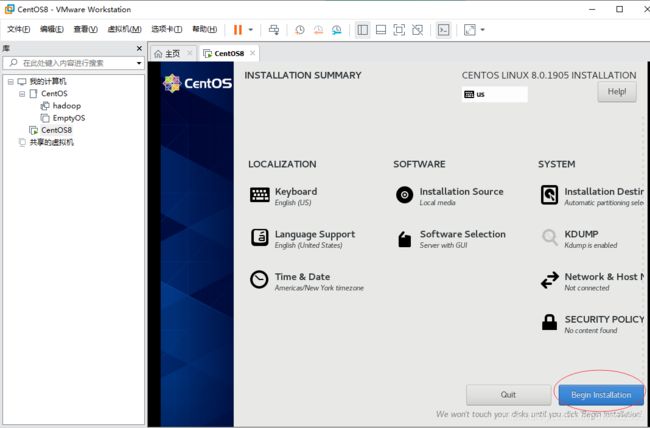The height and width of the screenshot is (428, 650).
Task: Take a snapshot of this virtual machine
Action: point(299,30)
